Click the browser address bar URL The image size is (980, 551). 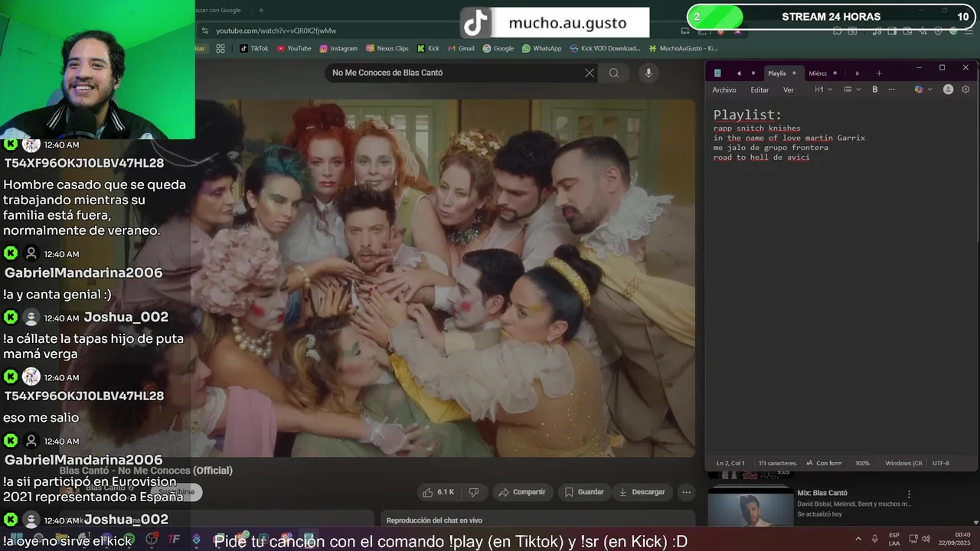tap(276, 31)
